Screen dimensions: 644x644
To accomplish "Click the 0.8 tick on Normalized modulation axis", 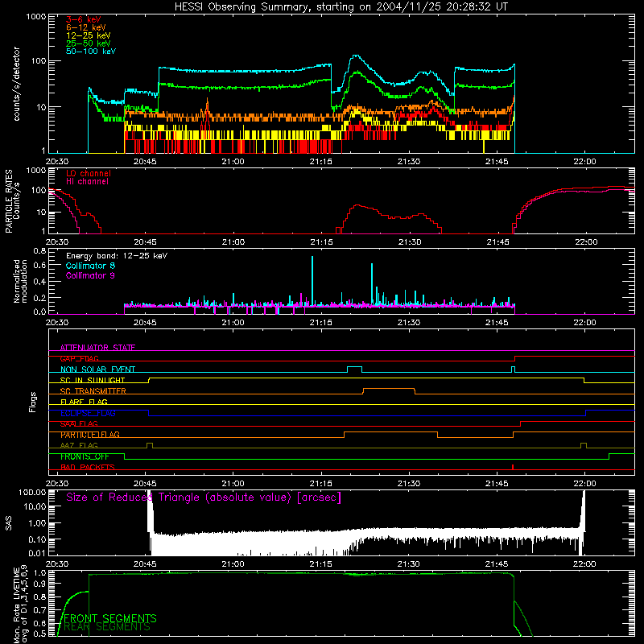I will click(39, 250).
